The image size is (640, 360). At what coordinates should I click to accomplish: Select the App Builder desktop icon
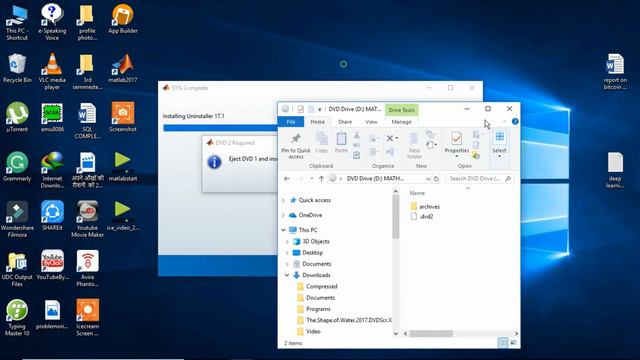tap(122, 19)
